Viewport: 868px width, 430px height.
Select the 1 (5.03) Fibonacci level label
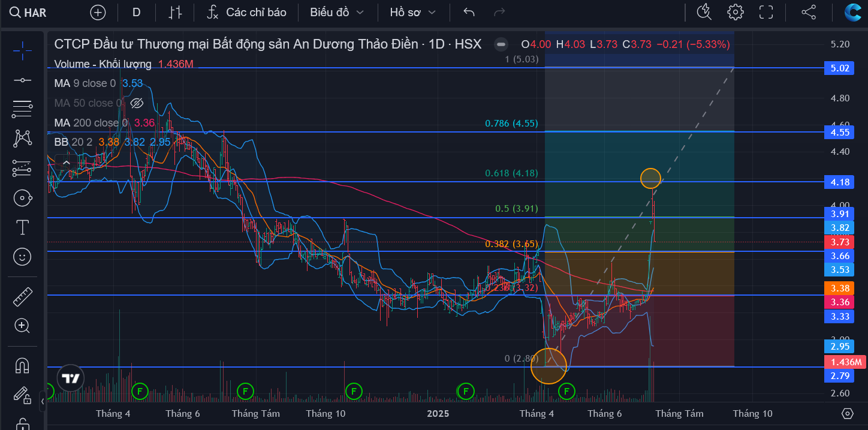coord(522,59)
